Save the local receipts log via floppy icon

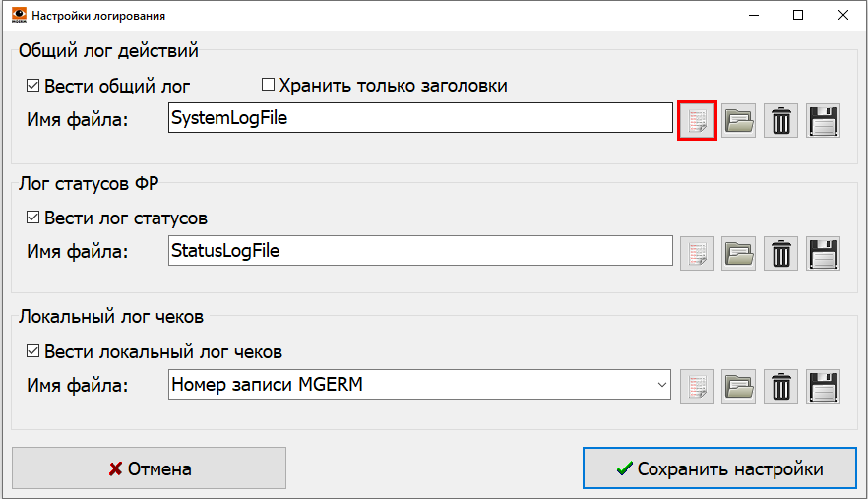(x=823, y=386)
